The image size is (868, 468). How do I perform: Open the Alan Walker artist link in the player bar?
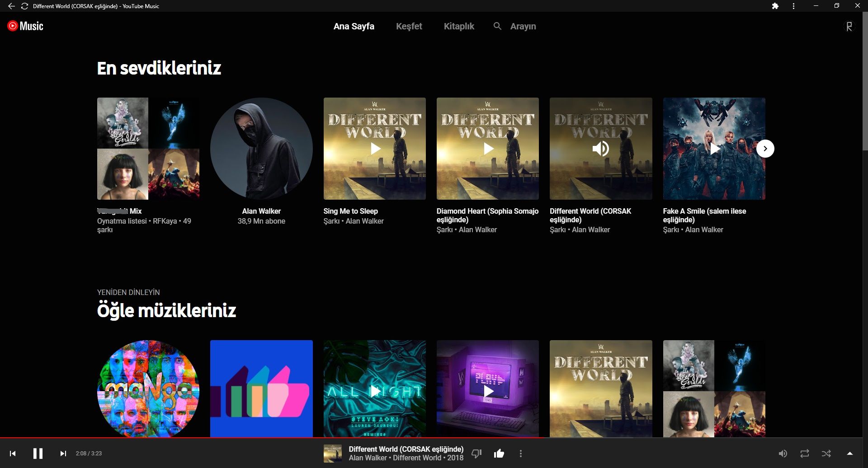tap(368, 458)
